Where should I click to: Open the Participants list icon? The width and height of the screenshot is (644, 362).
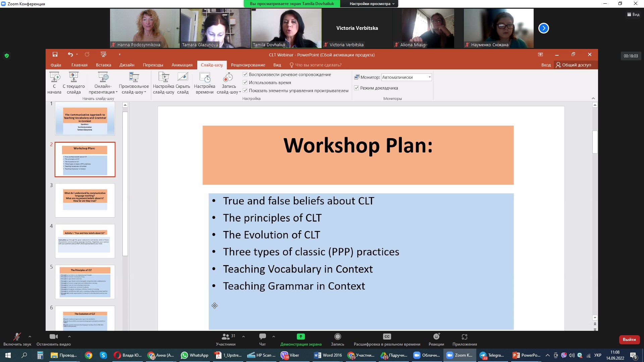click(226, 337)
